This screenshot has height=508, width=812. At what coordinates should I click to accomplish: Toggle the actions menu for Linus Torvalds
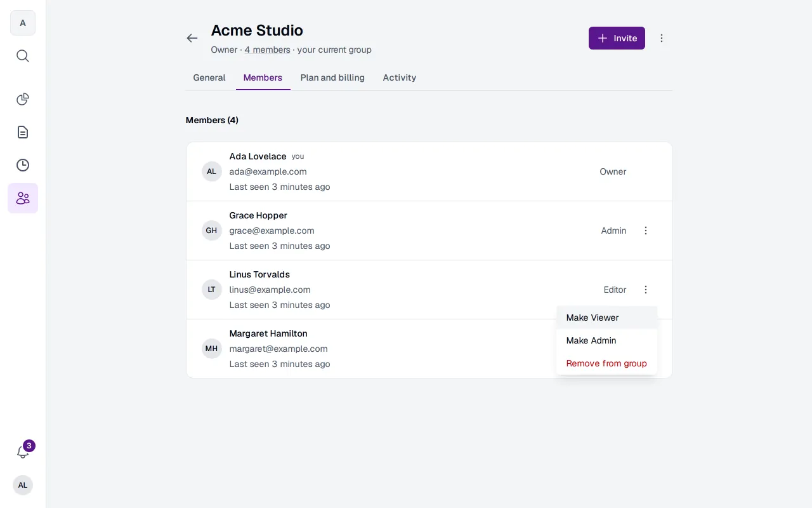coord(646,290)
